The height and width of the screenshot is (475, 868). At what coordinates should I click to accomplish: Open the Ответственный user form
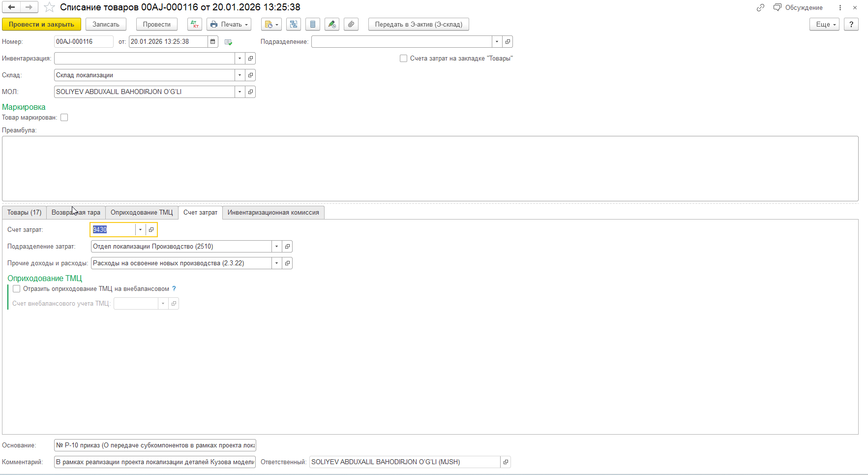(506, 462)
